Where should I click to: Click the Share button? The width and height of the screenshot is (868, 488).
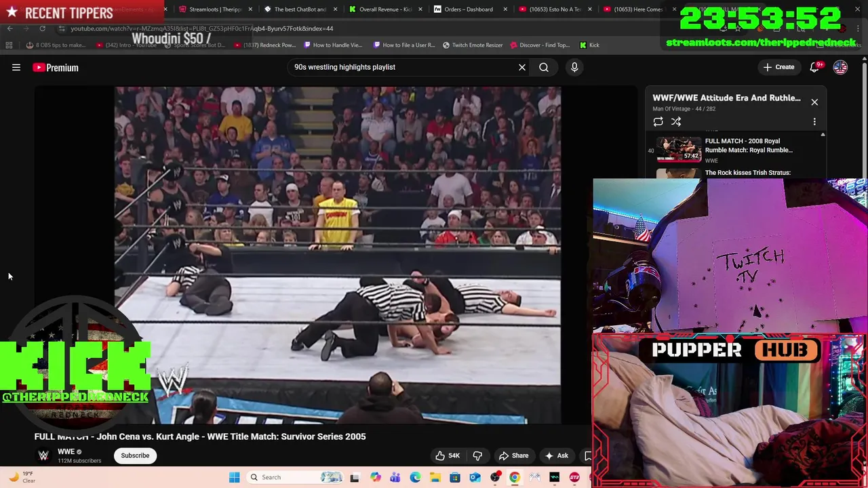coord(513,455)
